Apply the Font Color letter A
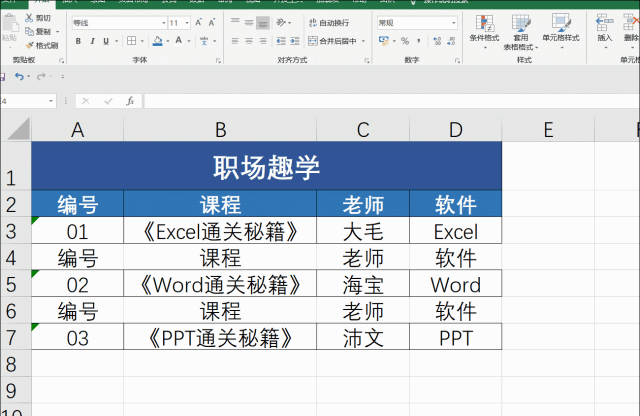 tap(179, 41)
